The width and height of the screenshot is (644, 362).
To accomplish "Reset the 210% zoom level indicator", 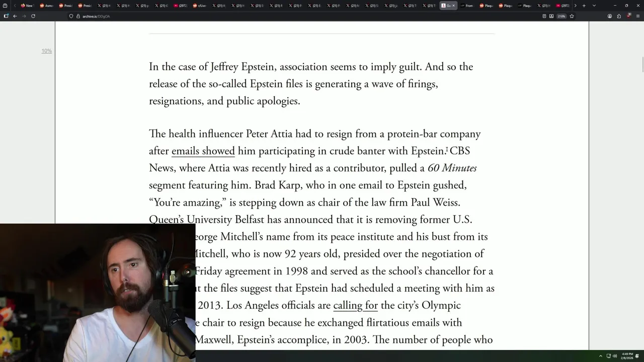I will pos(561,16).
